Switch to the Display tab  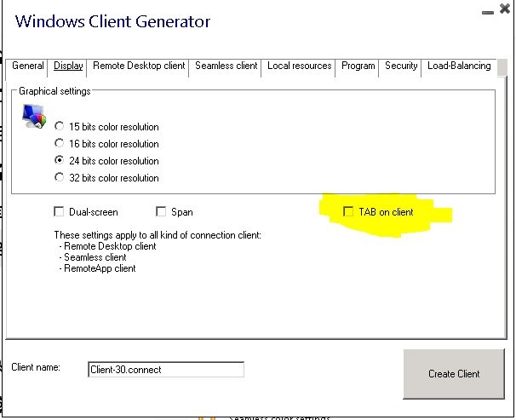(68, 66)
